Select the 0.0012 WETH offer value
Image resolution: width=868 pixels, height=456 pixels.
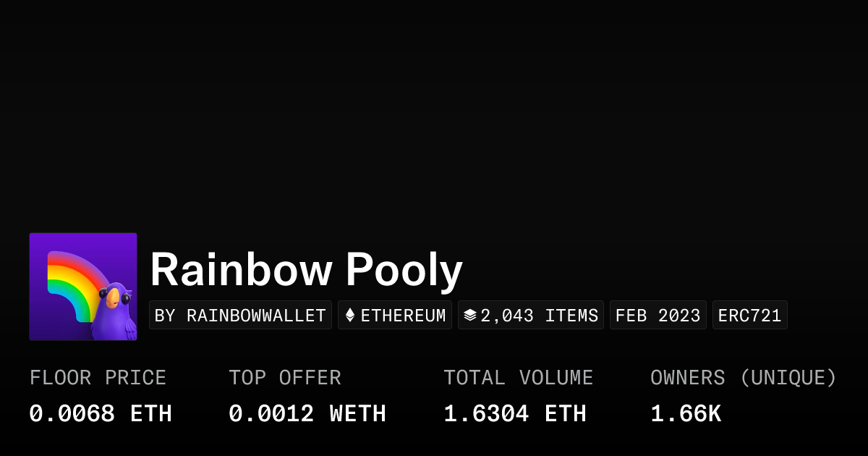(x=307, y=414)
